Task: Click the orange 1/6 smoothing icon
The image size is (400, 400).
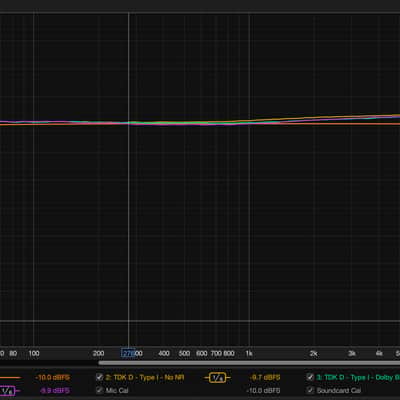Action: click(x=217, y=378)
